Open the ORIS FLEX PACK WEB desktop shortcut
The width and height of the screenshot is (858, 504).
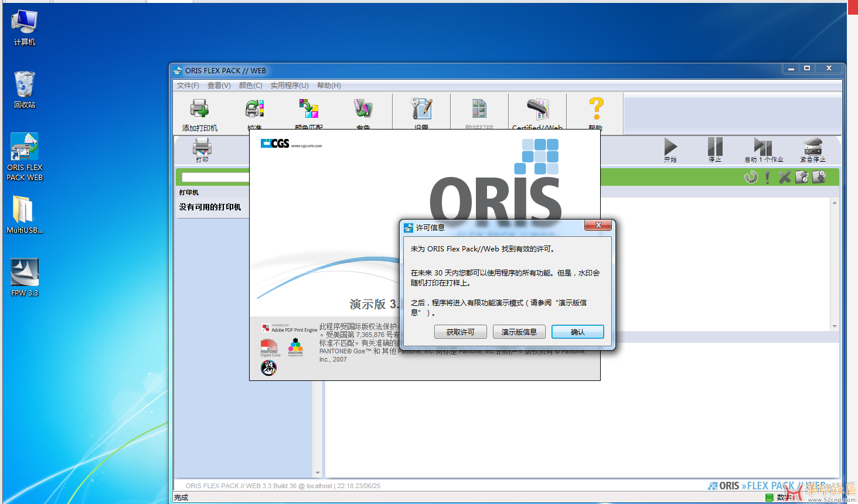pyautogui.click(x=24, y=157)
